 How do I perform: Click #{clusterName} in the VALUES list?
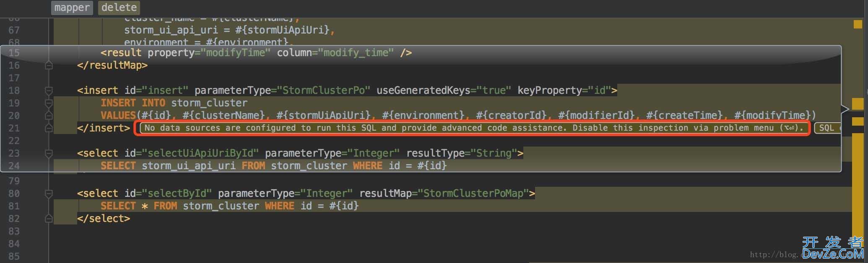click(224, 116)
